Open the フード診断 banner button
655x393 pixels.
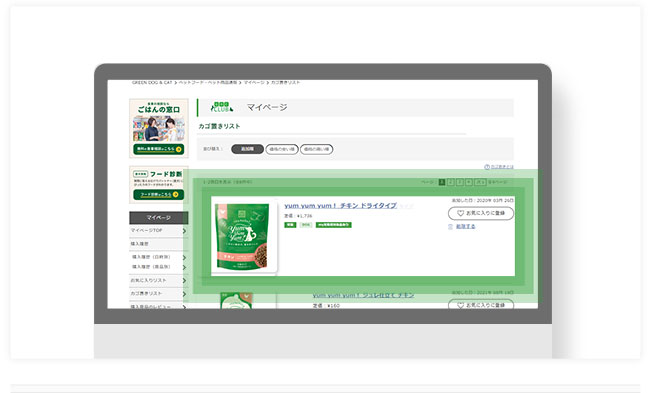click(x=159, y=195)
